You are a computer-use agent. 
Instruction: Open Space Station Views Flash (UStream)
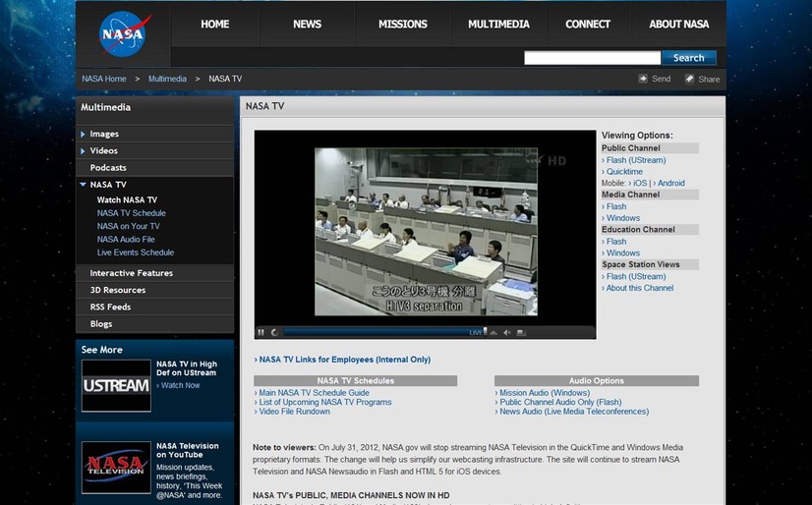[x=634, y=277]
